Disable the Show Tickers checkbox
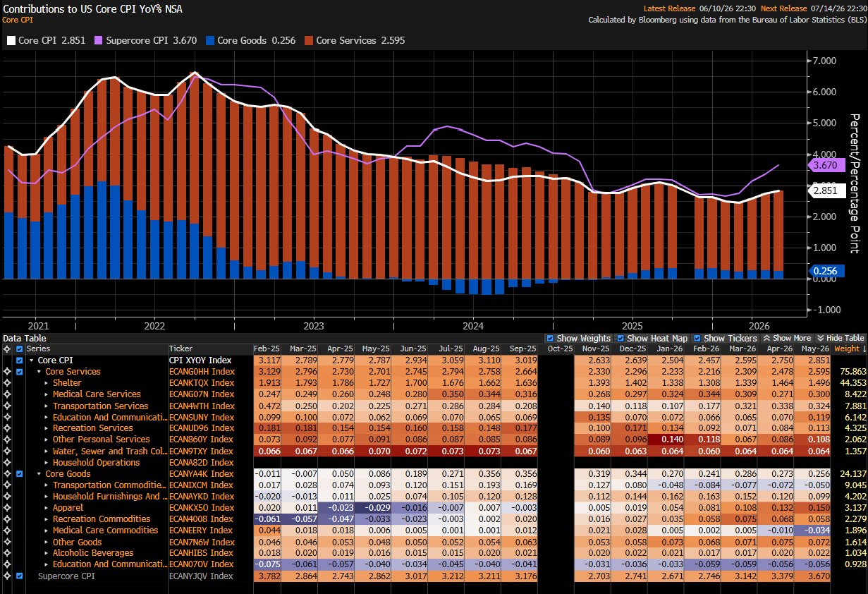Image resolution: width=868 pixels, height=594 pixels. click(697, 339)
